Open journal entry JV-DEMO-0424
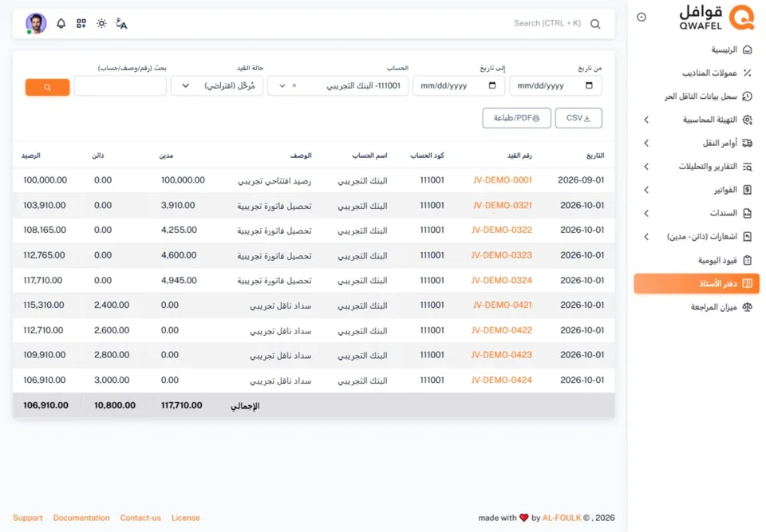This screenshot has height=532, width=766. click(x=502, y=380)
